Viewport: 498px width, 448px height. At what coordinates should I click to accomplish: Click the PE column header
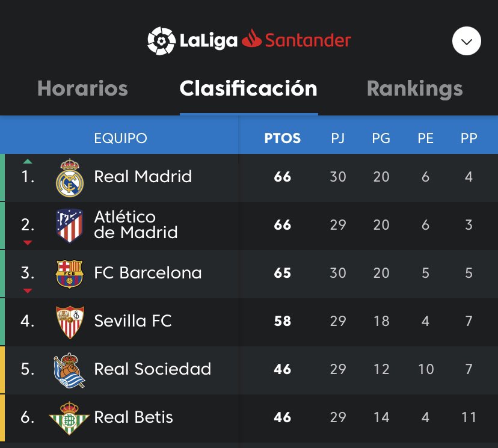(x=426, y=138)
